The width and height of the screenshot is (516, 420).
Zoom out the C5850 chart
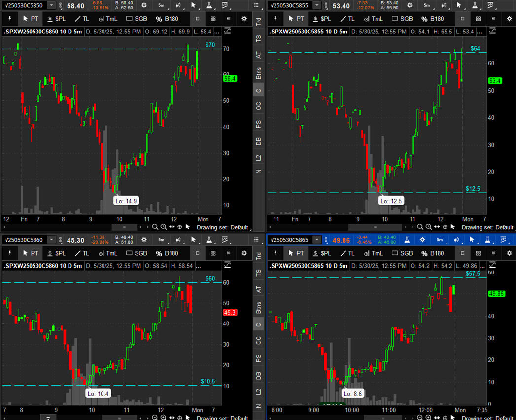[x=155, y=227]
